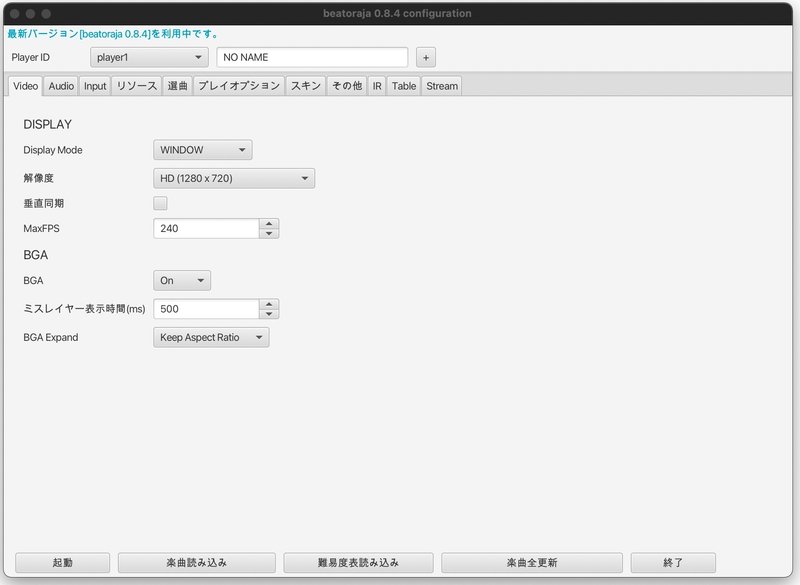This screenshot has width=800, height=585.
Task: Click the Player ID label
Action: coord(31,57)
